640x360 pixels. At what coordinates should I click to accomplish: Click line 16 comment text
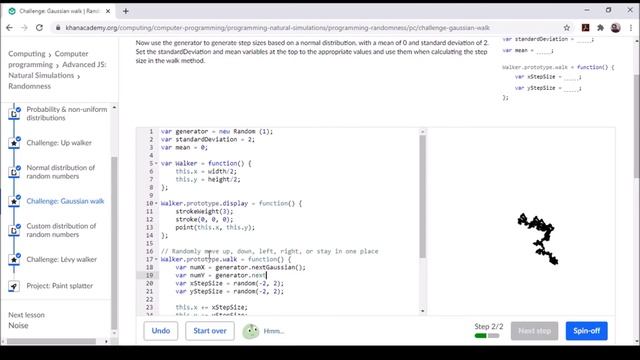269,252
